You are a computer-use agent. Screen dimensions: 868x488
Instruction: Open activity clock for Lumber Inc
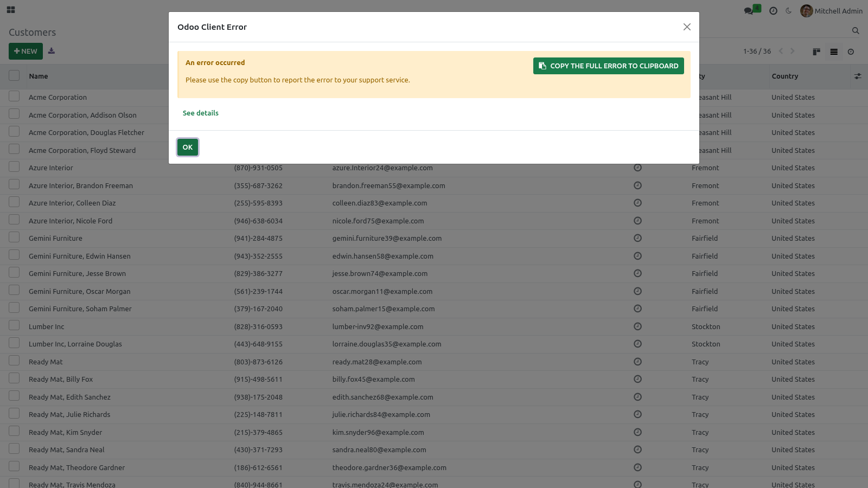[638, 326]
